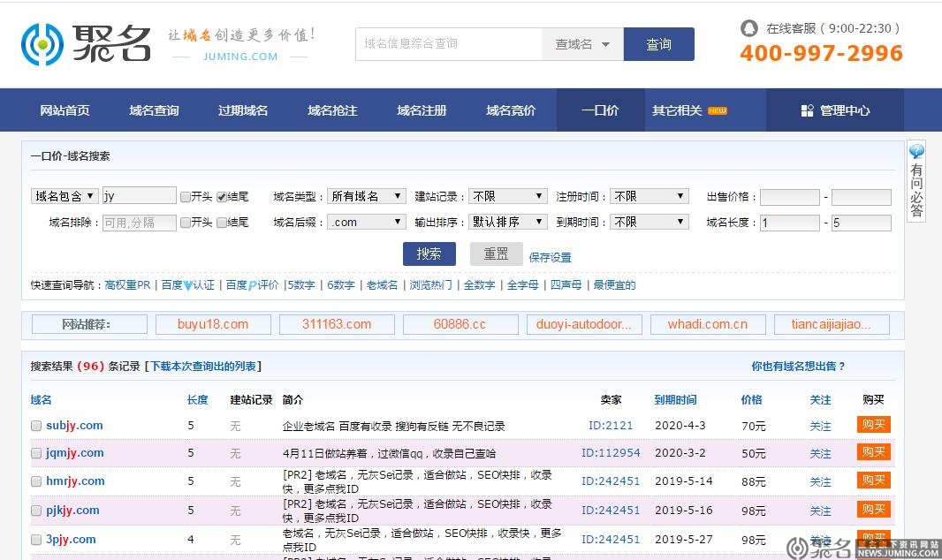
Task: Click 购买 for jqmjy.com
Action: tap(873, 452)
